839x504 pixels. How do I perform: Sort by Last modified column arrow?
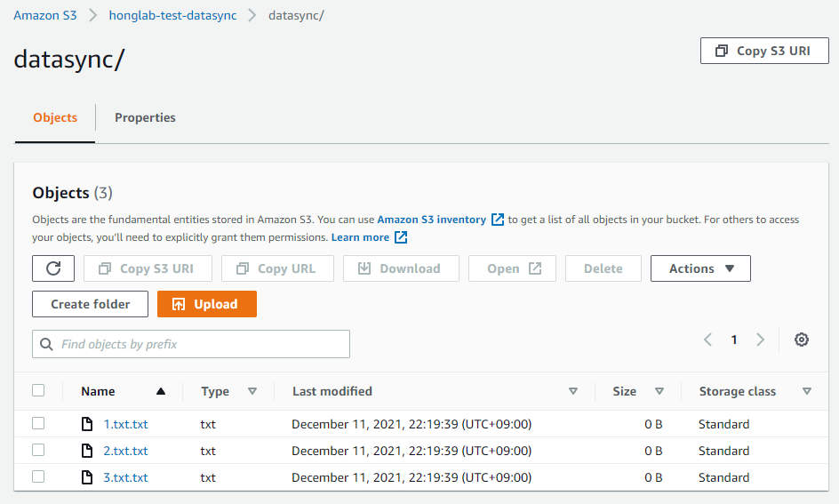click(573, 391)
